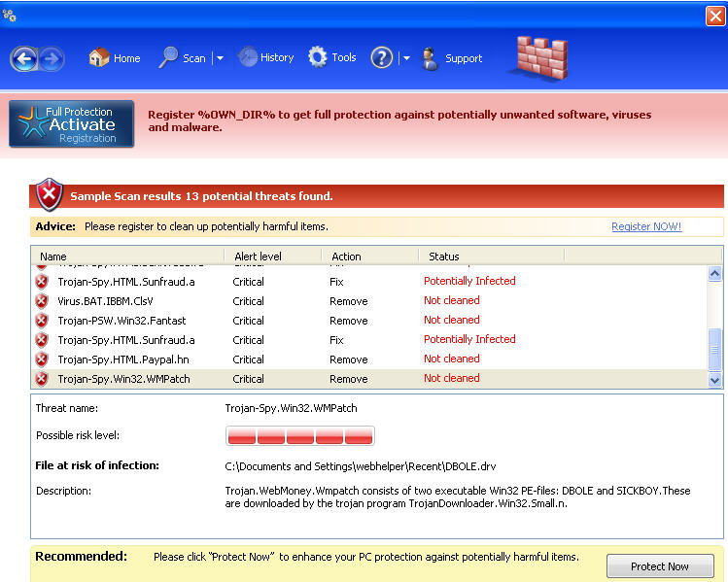Click the gears icon in title bar
This screenshot has width=728, height=582.
pyautogui.click(x=10, y=17)
